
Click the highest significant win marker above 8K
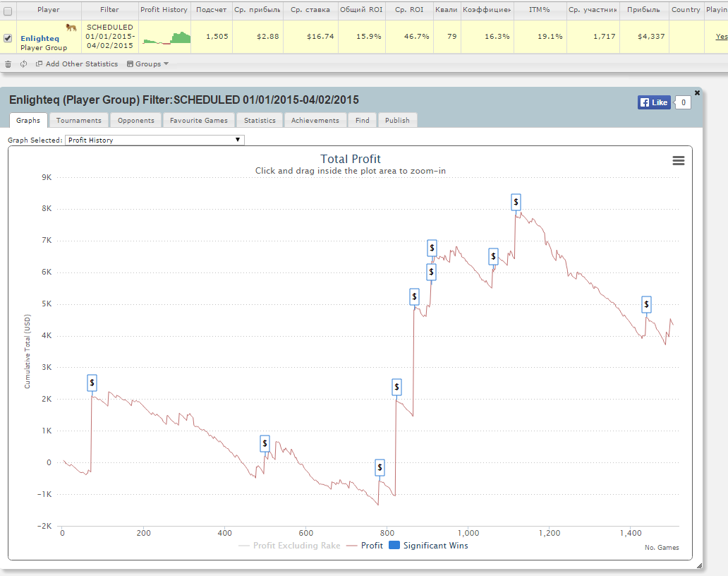tap(516, 202)
